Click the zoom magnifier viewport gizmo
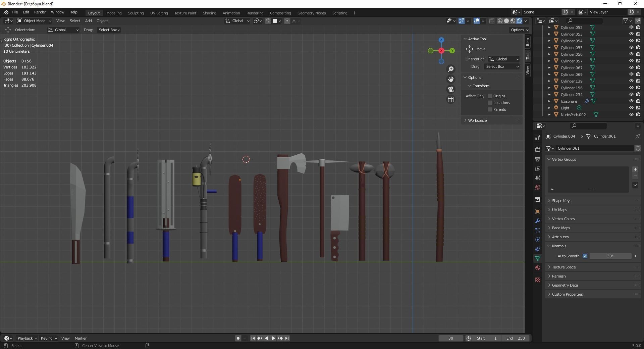Viewport: 644px width, 349px height. click(451, 69)
